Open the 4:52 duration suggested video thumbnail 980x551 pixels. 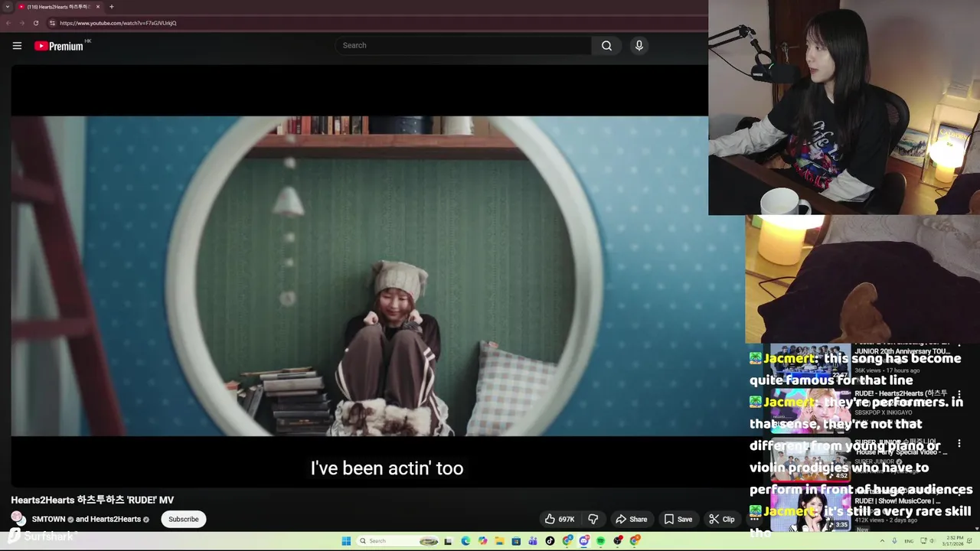coord(810,461)
